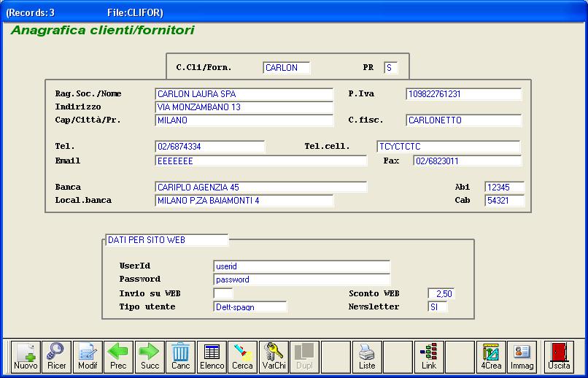Click the Tel. field 02/6874334

(x=209, y=147)
